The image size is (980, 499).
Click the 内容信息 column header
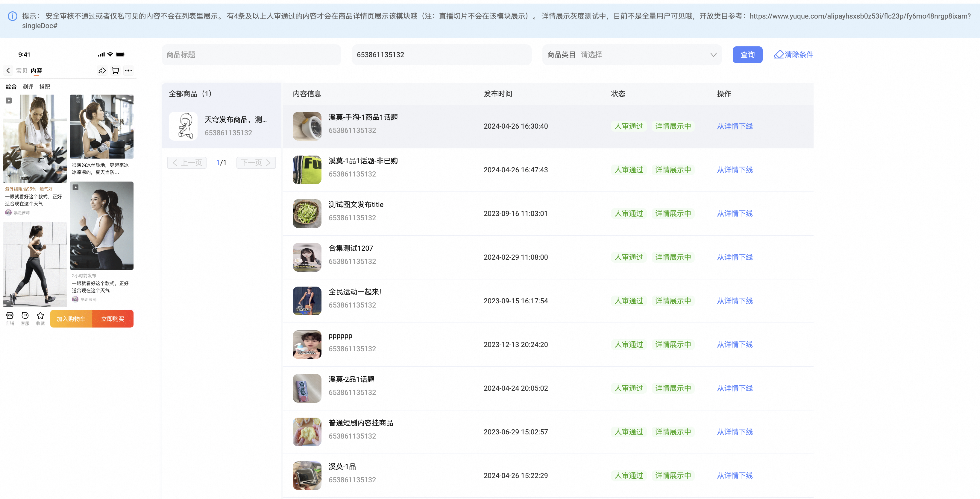tap(307, 94)
